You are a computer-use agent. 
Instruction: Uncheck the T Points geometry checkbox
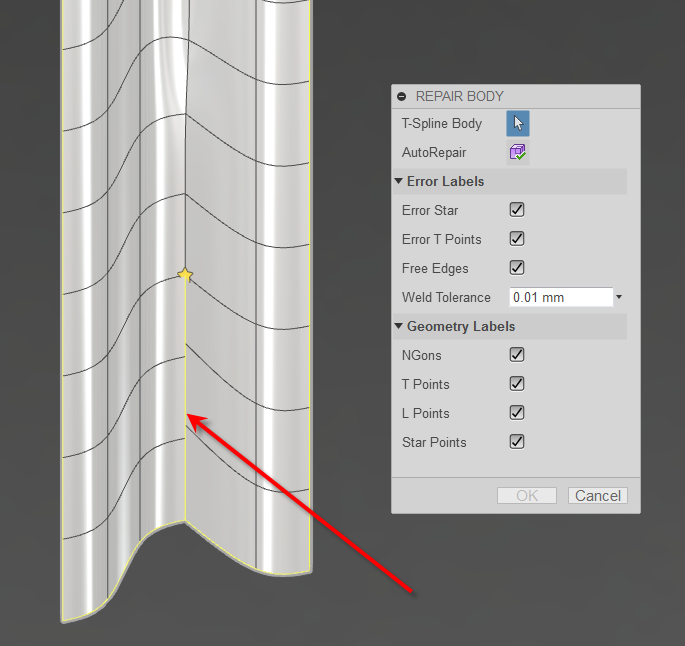point(517,384)
